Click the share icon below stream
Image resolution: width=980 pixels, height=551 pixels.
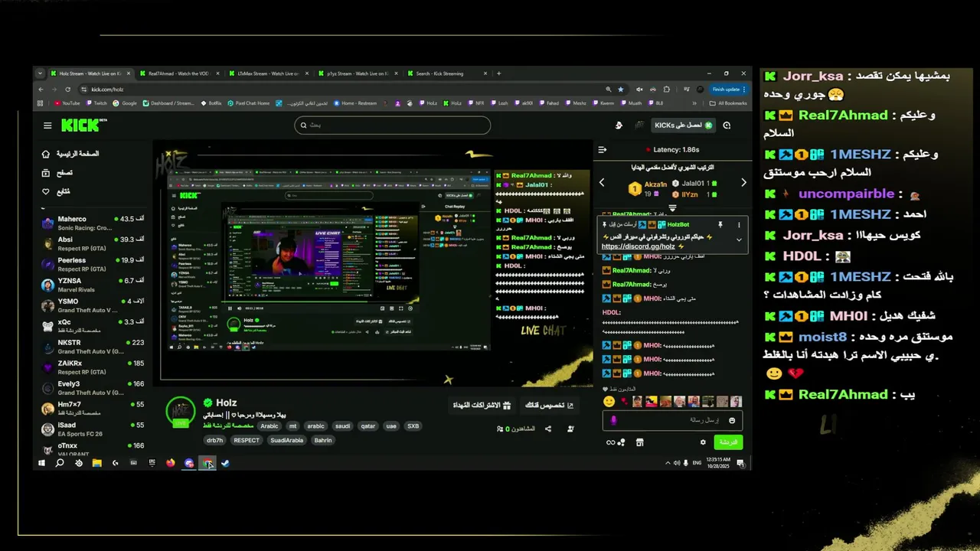pos(548,429)
